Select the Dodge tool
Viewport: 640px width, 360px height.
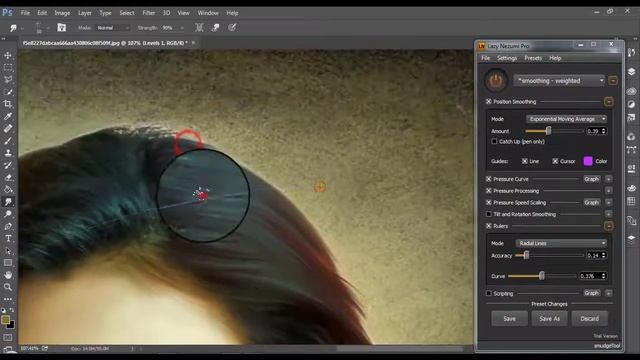click(8, 214)
